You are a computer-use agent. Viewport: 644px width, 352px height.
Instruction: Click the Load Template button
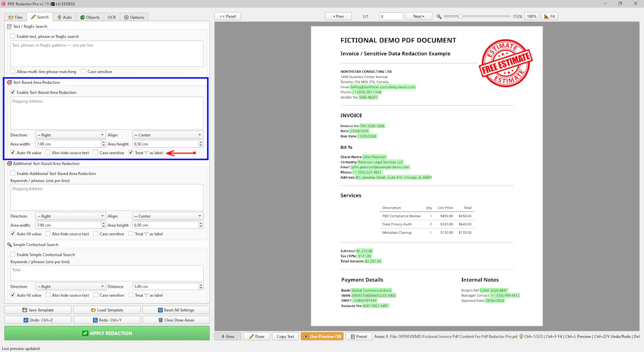click(x=107, y=310)
